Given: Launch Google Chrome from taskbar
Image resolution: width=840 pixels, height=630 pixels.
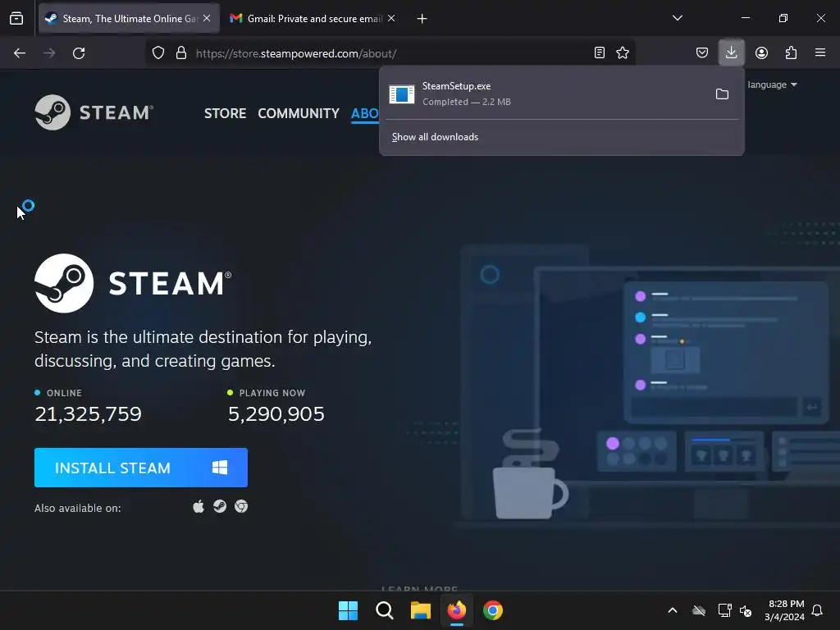Looking at the screenshot, I should tap(493, 610).
